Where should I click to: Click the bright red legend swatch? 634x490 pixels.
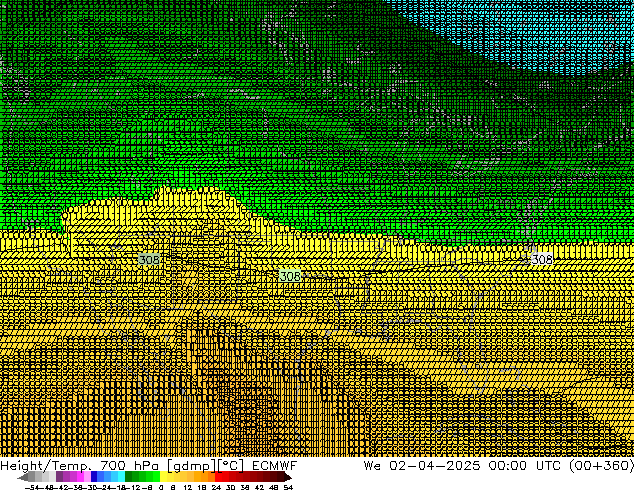[x=219, y=476]
